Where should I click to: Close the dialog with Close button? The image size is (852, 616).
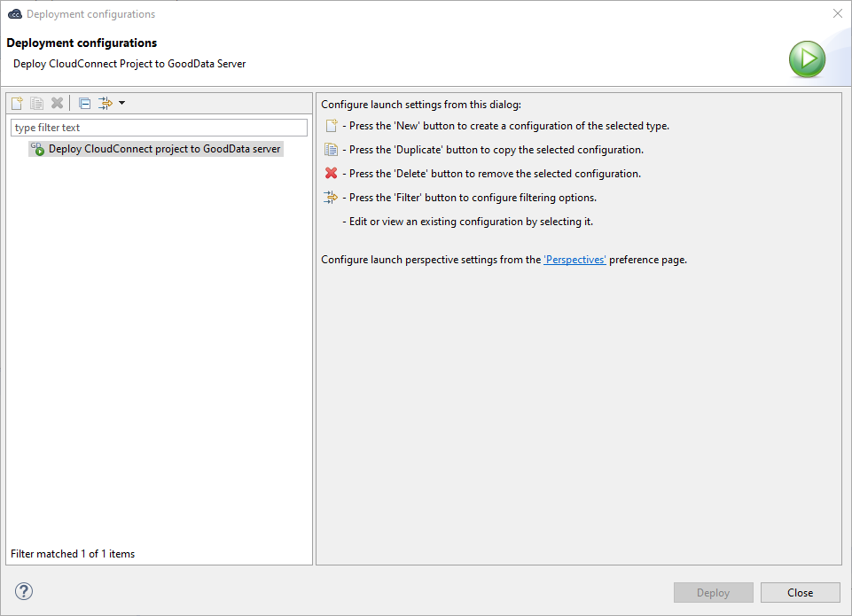801,593
